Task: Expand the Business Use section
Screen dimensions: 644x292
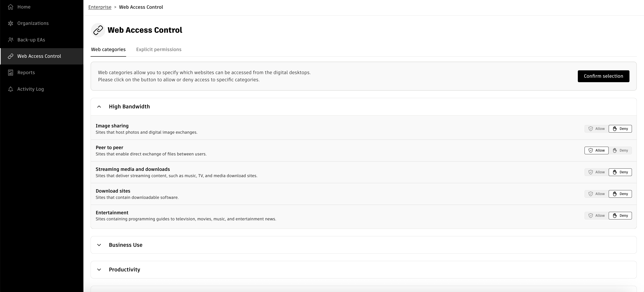Action: pyautogui.click(x=99, y=245)
